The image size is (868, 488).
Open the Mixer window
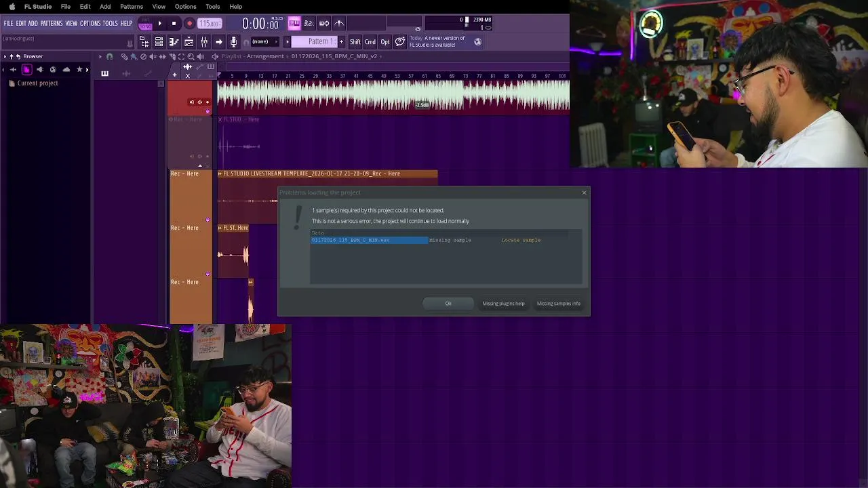203,42
